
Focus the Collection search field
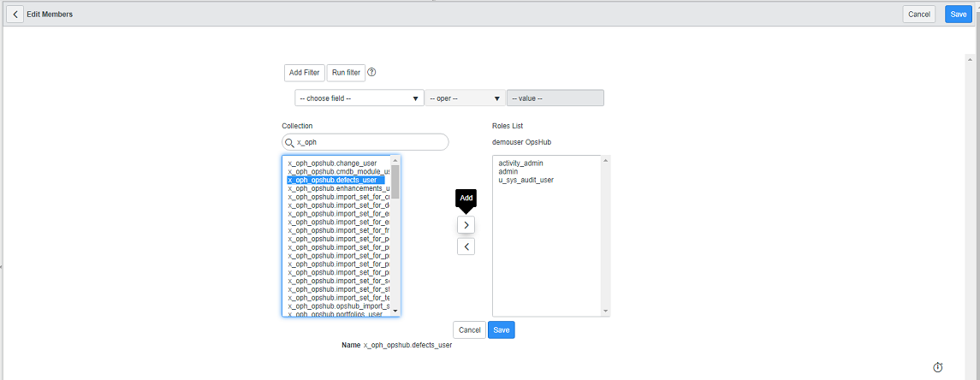point(368,142)
